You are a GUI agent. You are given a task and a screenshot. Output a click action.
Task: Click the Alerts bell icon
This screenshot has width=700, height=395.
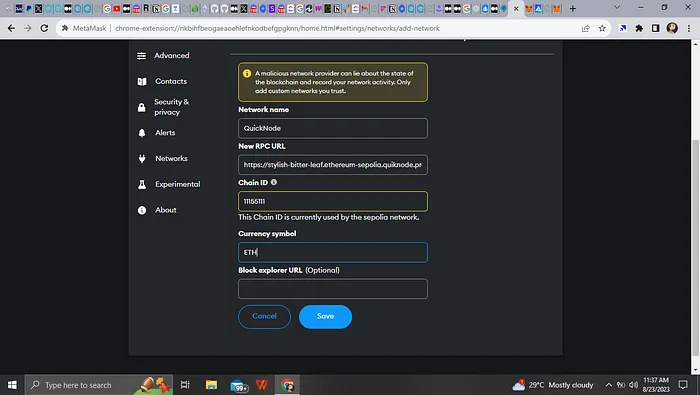coord(142,133)
